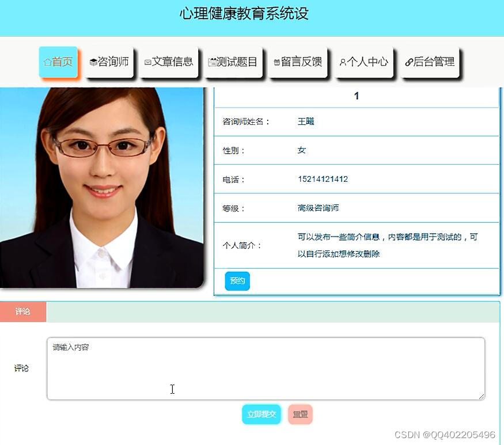This screenshot has height=445, width=504.
Task: Click the gender value 女
Action: [301, 150]
